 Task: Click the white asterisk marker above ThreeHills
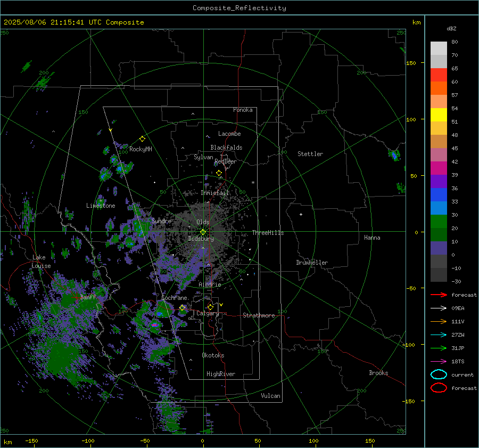(253, 183)
